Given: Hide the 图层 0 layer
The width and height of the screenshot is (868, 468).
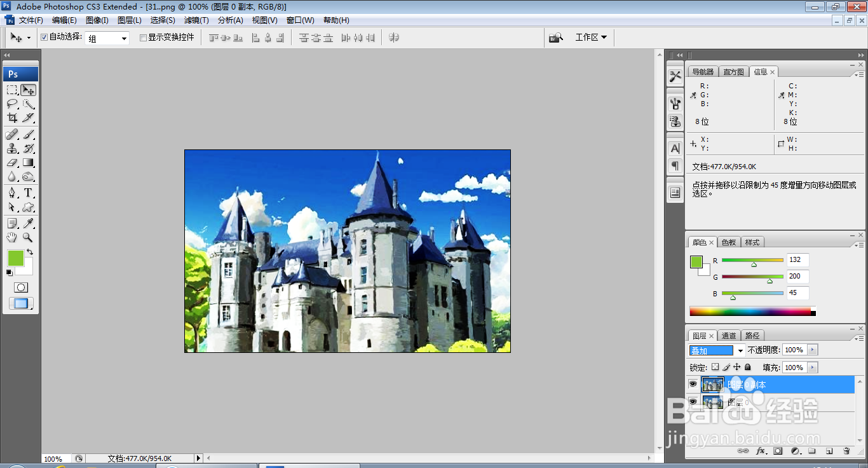Looking at the screenshot, I should click(693, 402).
